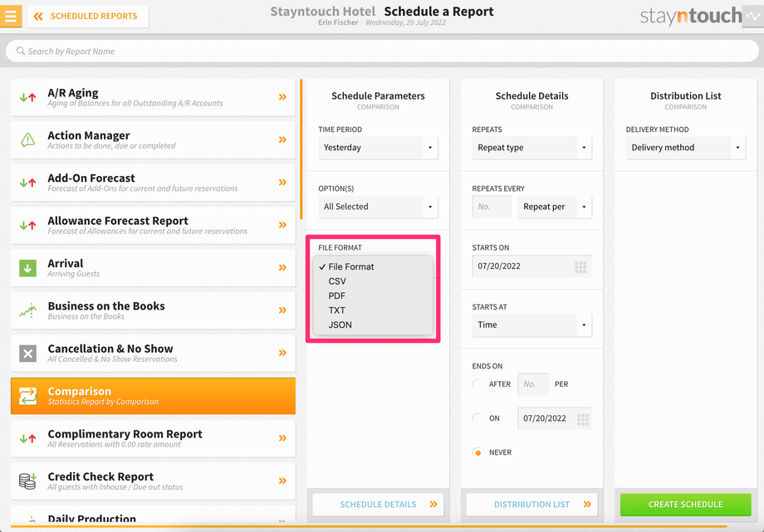Go back to Scheduled Reports

tap(88, 16)
